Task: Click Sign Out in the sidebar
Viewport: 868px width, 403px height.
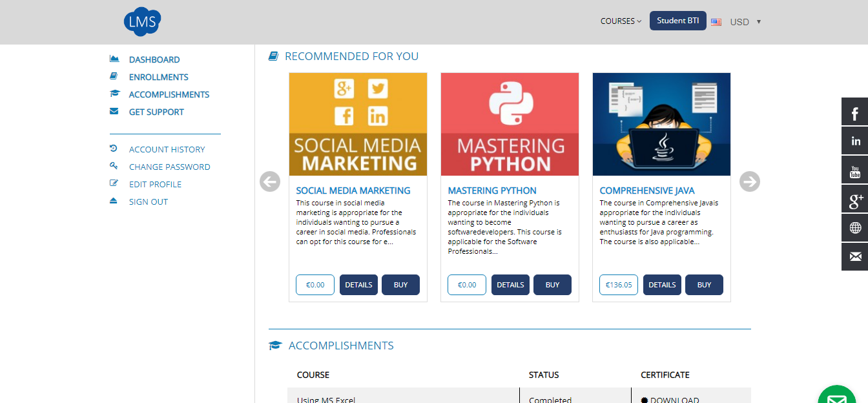Action: tap(148, 201)
